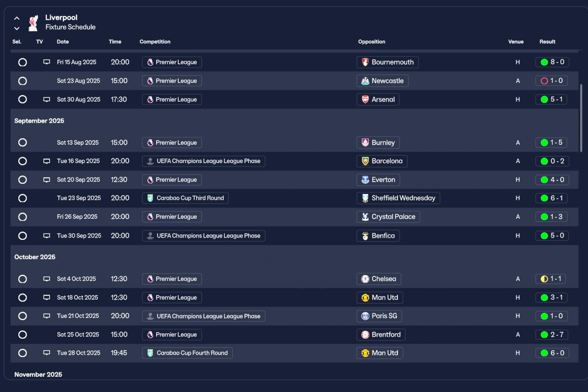This screenshot has height=392, width=588.
Task: Collapse the September 2025 month section
Action: click(40, 121)
